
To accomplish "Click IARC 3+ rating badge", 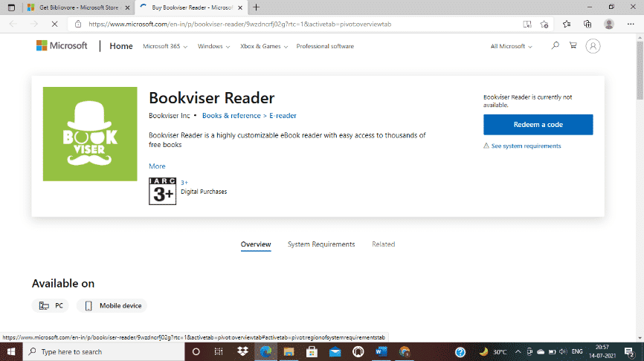I will point(162,191).
